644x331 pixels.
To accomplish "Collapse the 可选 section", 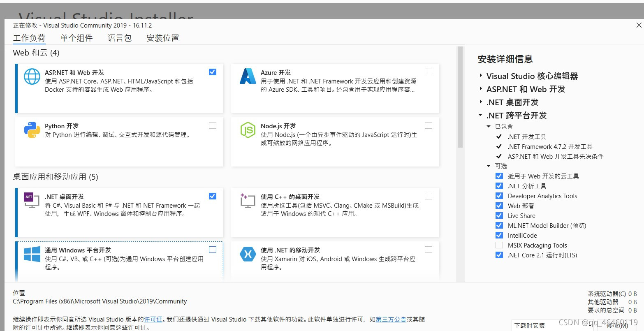I will [x=489, y=166].
